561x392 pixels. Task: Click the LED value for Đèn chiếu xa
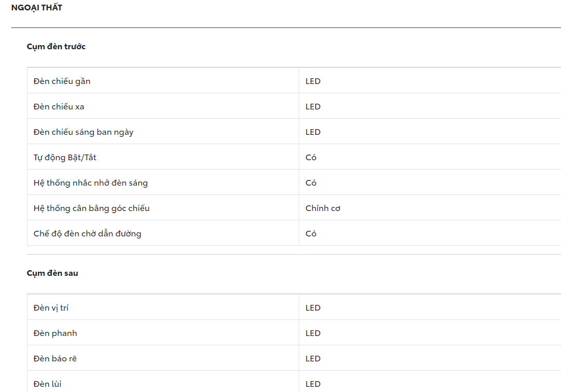[x=313, y=107]
